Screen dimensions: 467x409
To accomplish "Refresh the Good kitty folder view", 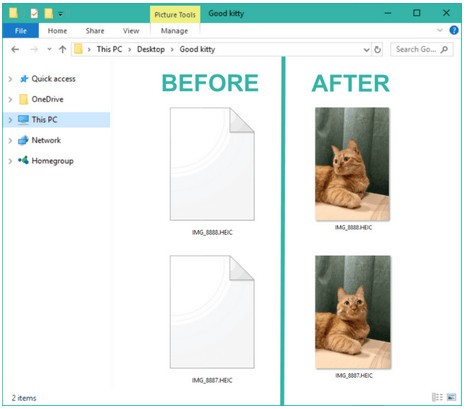I will tap(377, 50).
